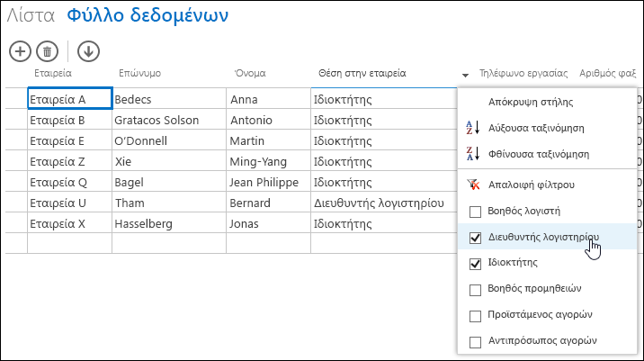Screen dimensions: 644x361
Task: Choose Απόκρυψη στήλης from the menu
Action: [x=531, y=102]
